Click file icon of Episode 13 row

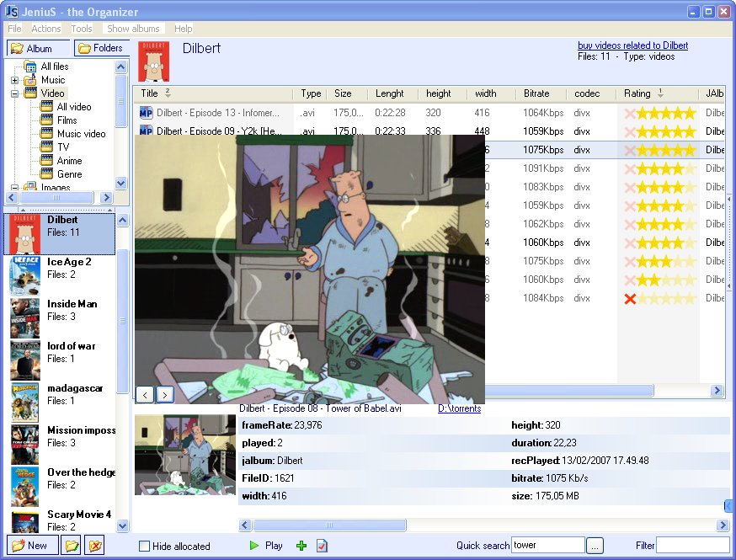click(146, 113)
